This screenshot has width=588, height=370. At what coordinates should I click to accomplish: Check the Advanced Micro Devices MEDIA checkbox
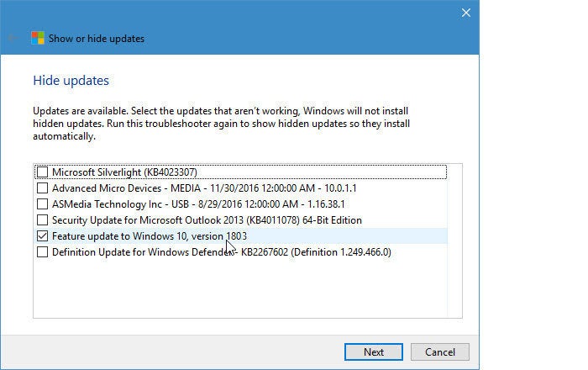(42, 188)
